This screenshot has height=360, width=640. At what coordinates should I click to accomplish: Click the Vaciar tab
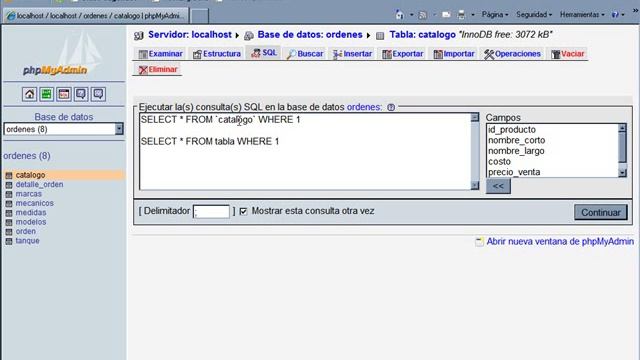click(568, 54)
